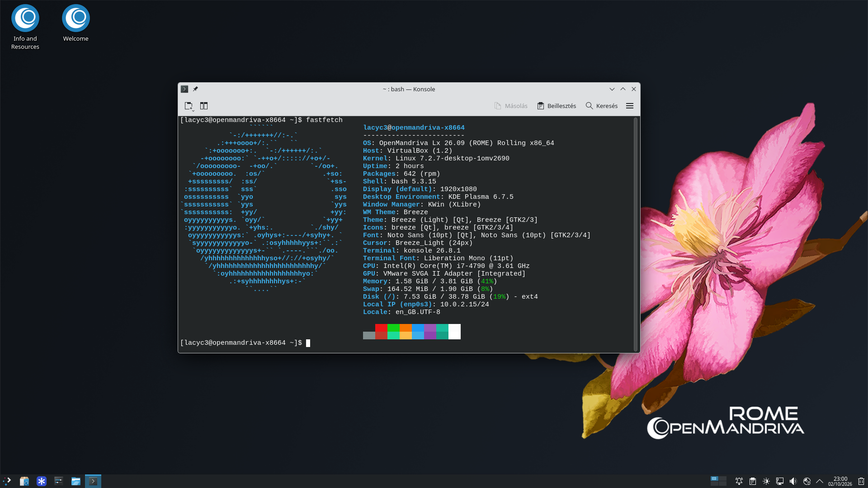Viewport: 868px width, 488px height.
Task: Open the notifications bell in system tray
Action: [x=739, y=481]
